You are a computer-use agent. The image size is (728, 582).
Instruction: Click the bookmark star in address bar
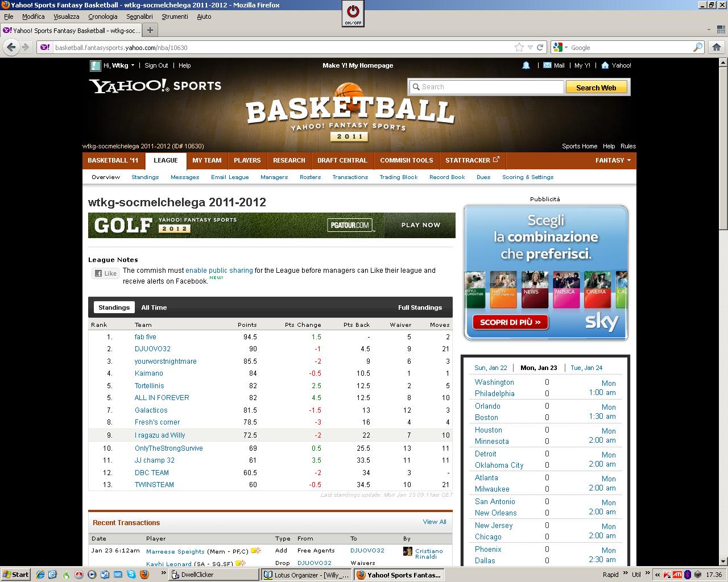point(519,48)
